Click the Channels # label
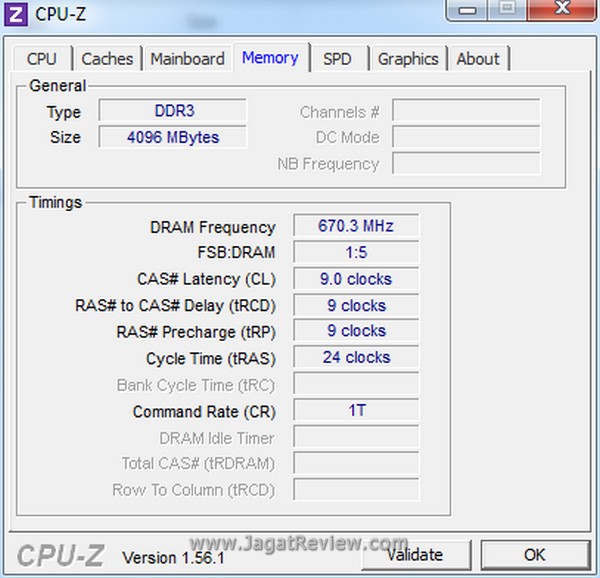 click(x=340, y=112)
